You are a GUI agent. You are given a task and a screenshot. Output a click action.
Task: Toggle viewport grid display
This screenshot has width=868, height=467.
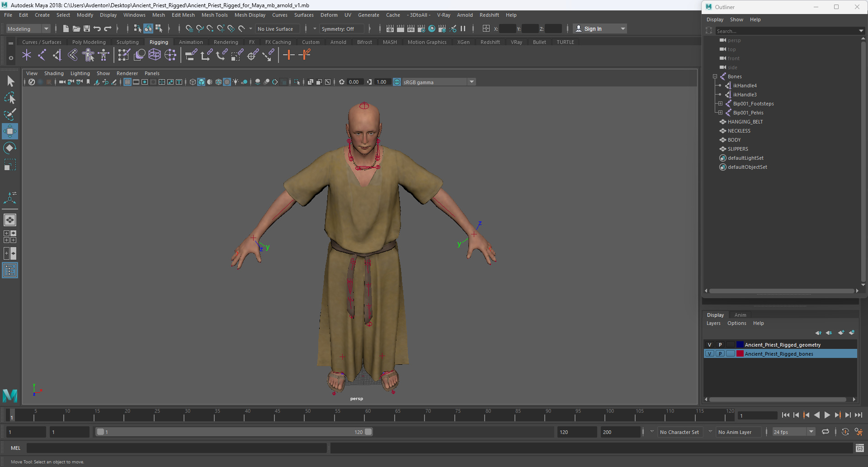coord(127,82)
